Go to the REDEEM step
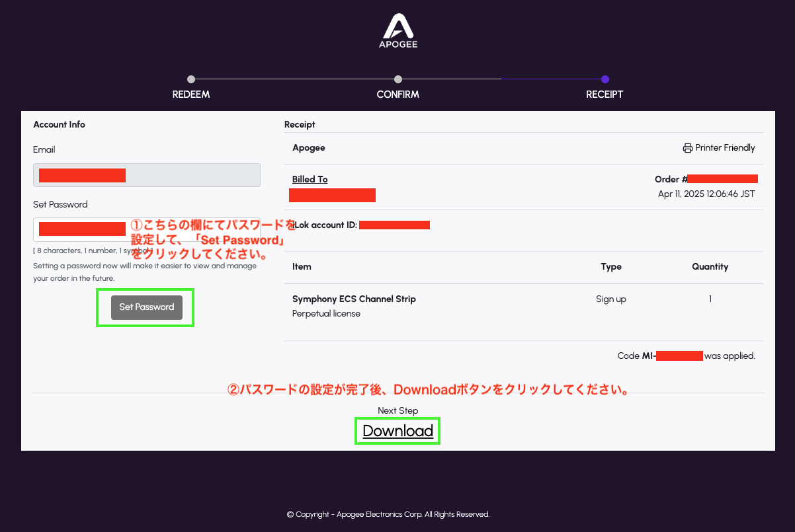The width and height of the screenshot is (795, 532). coord(191,94)
